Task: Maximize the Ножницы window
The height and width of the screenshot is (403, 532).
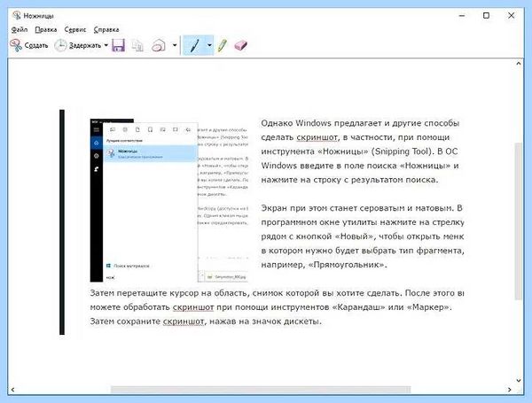Action: click(486, 16)
